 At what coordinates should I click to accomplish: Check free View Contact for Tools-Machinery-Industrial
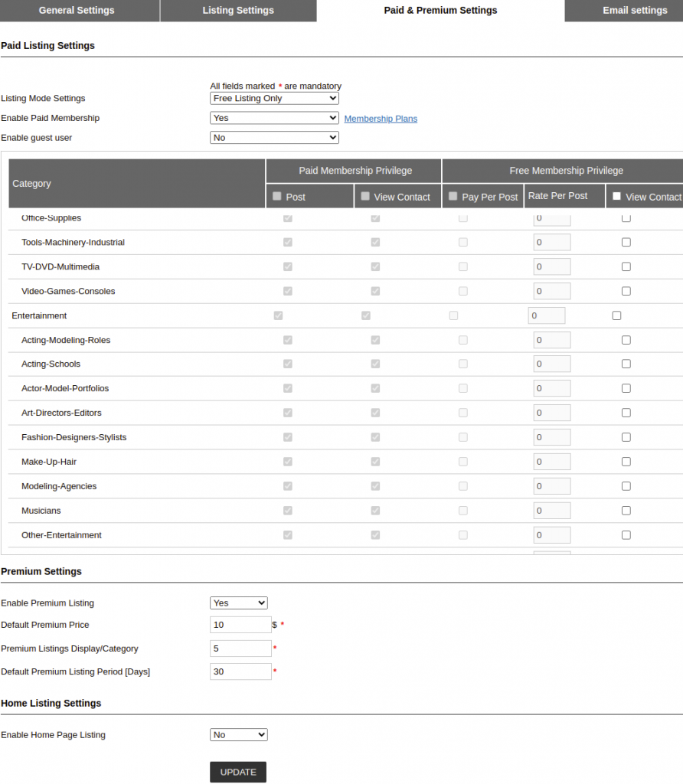pyautogui.click(x=626, y=242)
